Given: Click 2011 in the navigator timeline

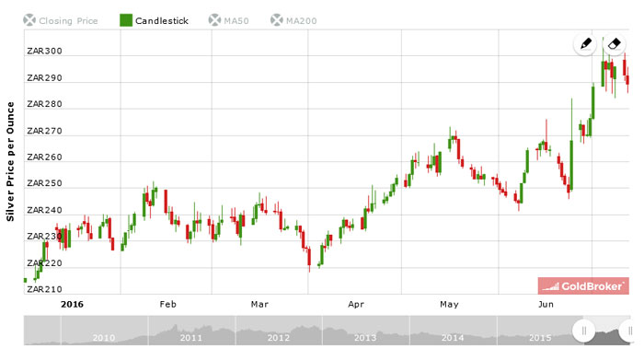Looking at the screenshot, I should pyautogui.click(x=191, y=338).
